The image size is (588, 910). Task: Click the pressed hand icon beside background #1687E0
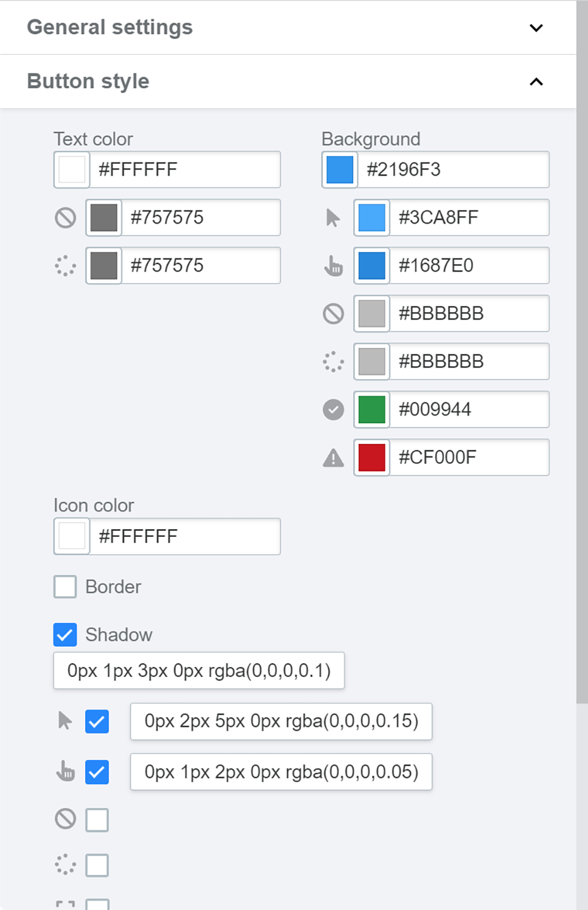(x=334, y=266)
